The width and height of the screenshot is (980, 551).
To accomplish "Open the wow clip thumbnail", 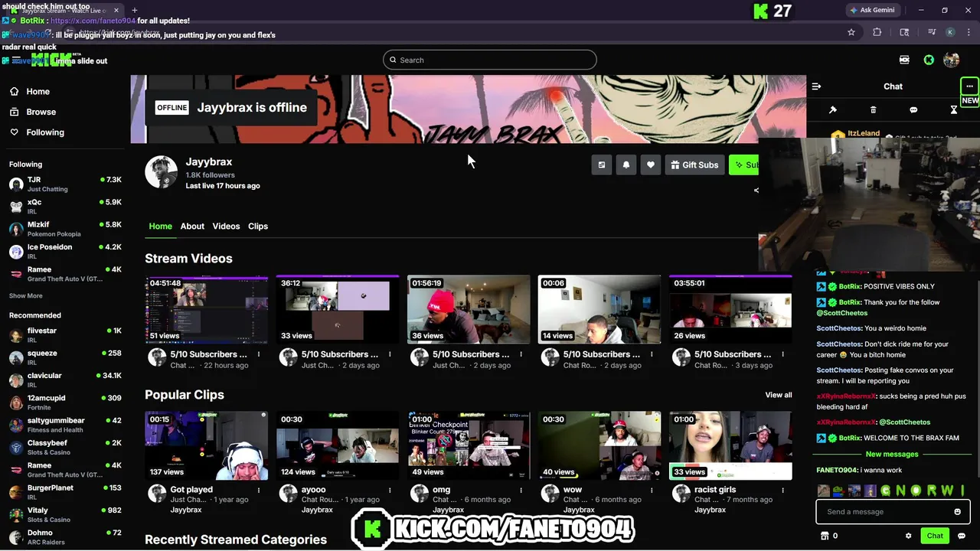I will tap(599, 445).
